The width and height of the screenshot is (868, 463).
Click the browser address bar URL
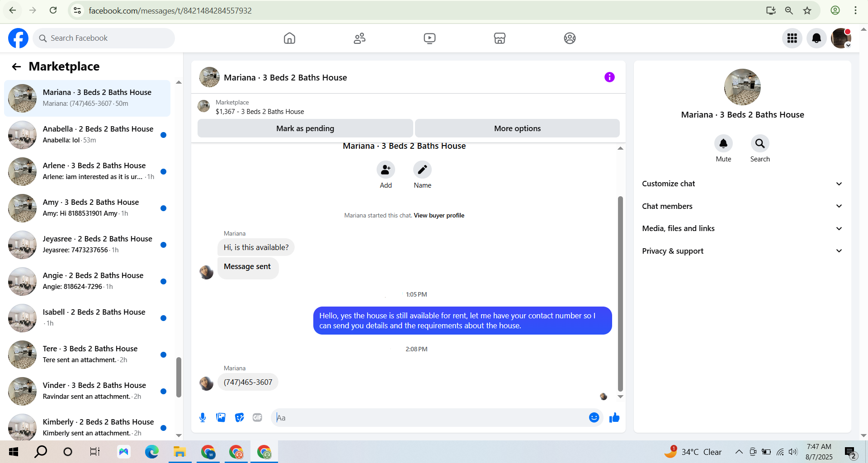[x=170, y=10]
